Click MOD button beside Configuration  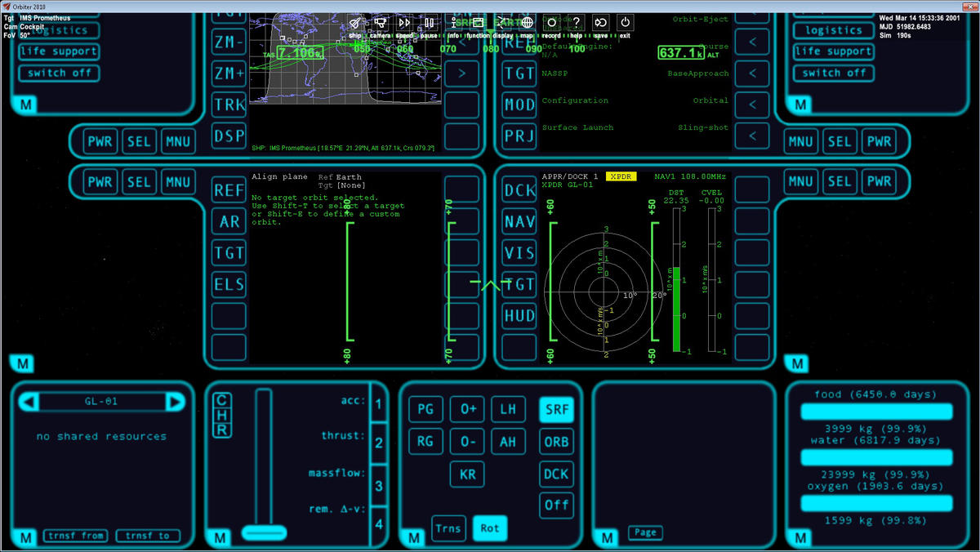pyautogui.click(x=519, y=105)
